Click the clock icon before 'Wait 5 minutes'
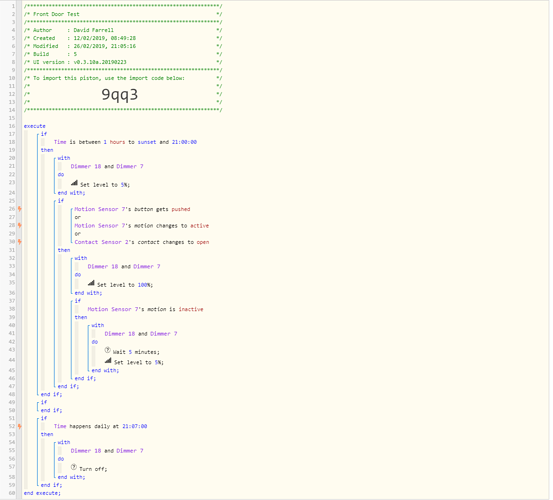The height and width of the screenshot is (500, 553). point(108,350)
